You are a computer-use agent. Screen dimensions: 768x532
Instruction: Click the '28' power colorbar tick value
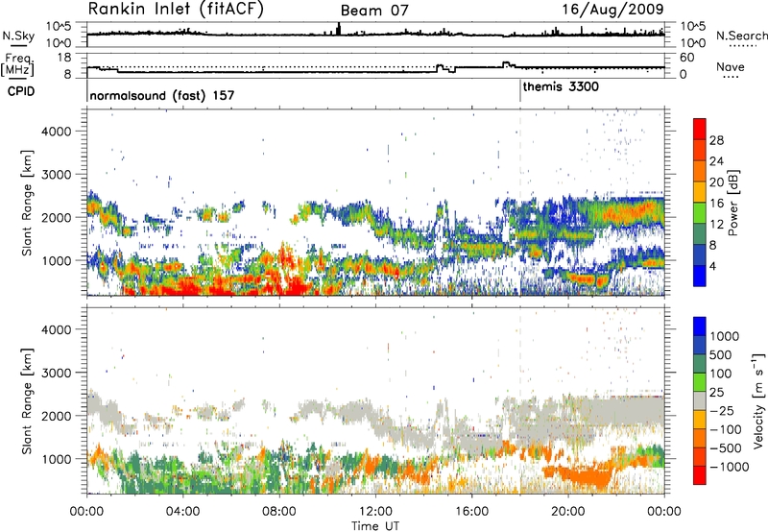pos(716,140)
